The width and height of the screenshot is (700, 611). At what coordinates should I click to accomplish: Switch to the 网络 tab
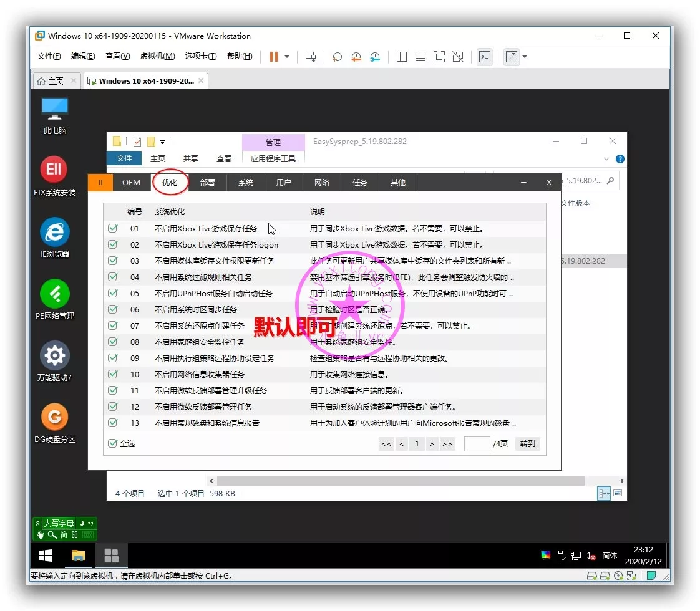click(322, 182)
